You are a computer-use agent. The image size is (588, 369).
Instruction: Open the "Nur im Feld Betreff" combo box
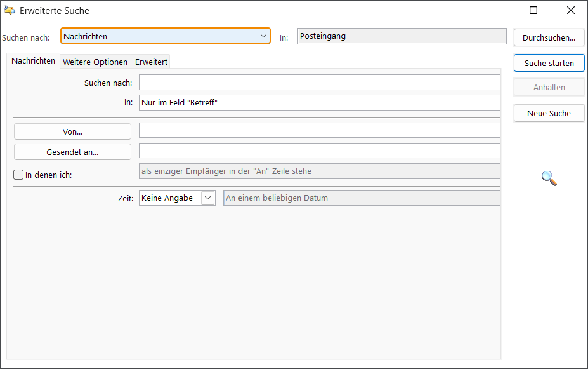pos(320,102)
